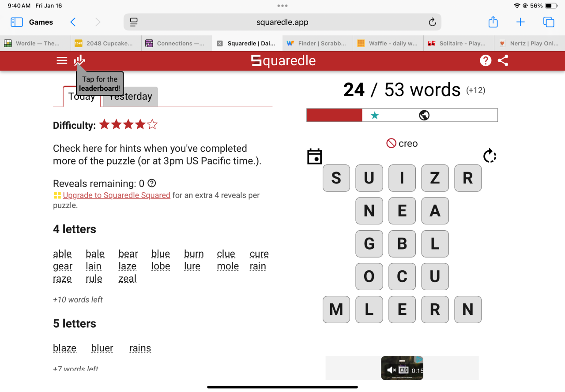Select the word "bluer"
Viewport: 565px width, 392px height.
pos(102,348)
